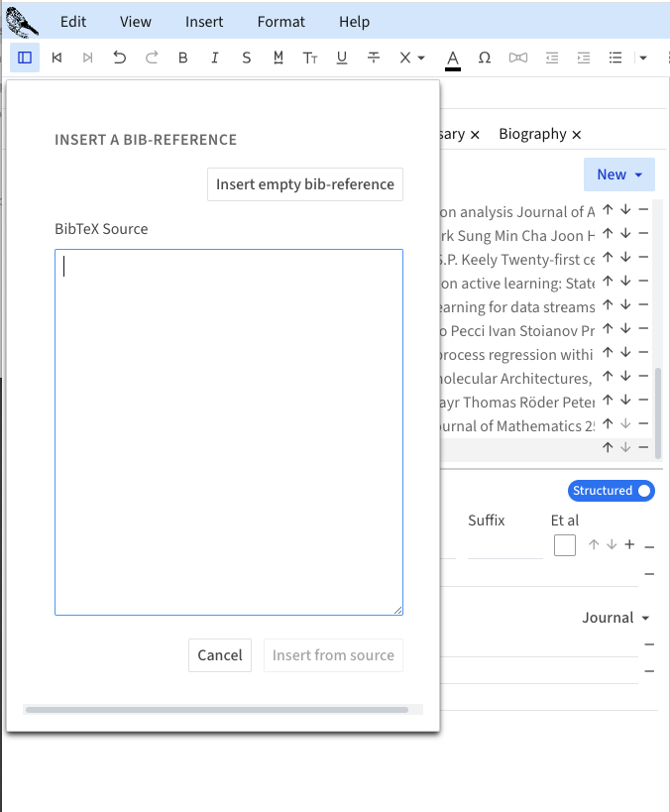Insert special character via Omega icon

485,58
